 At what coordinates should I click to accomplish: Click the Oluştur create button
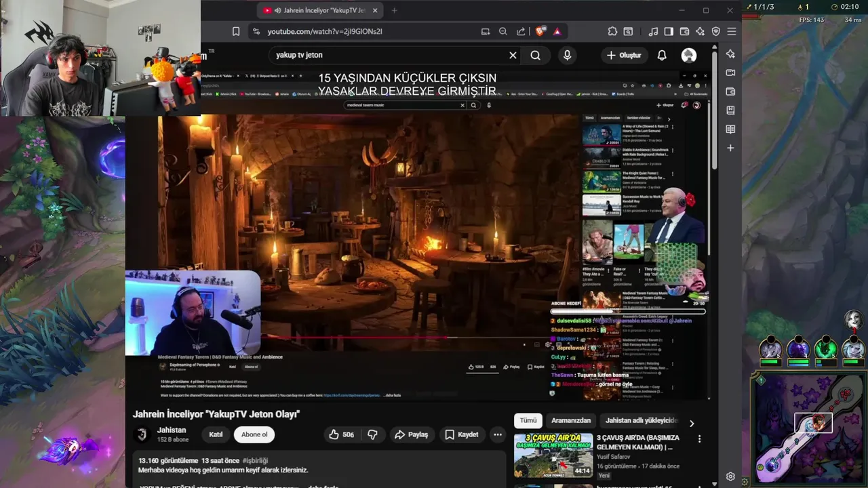(624, 55)
